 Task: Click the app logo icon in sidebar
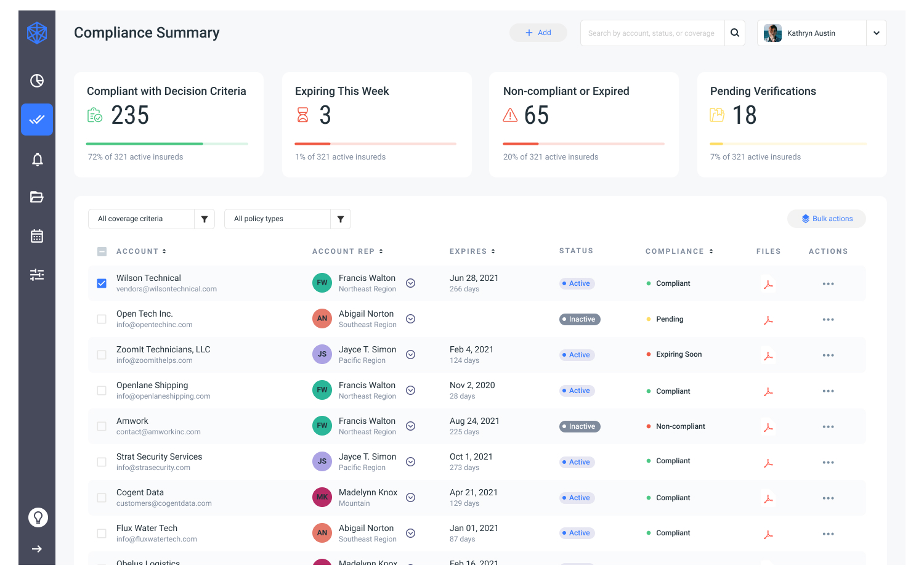coord(37,33)
